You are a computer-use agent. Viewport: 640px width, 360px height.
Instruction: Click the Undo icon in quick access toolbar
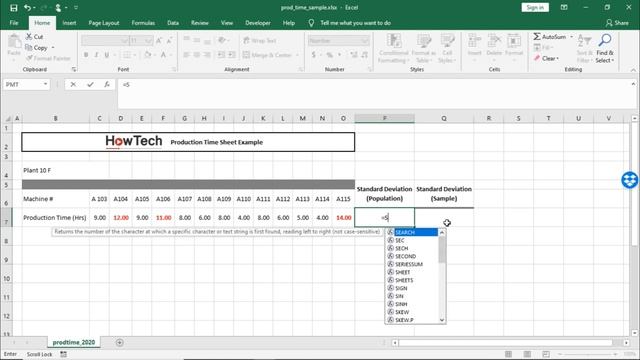[27, 7]
